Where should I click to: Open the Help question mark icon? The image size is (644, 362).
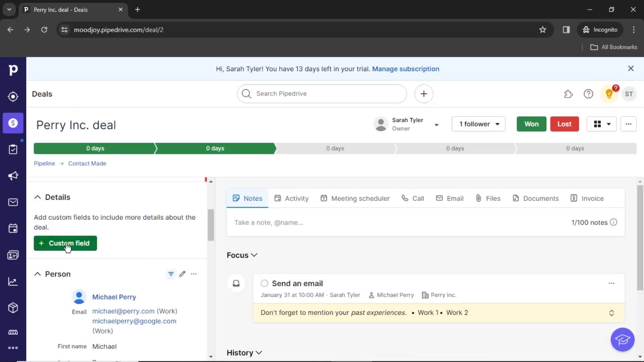click(588, 94)
